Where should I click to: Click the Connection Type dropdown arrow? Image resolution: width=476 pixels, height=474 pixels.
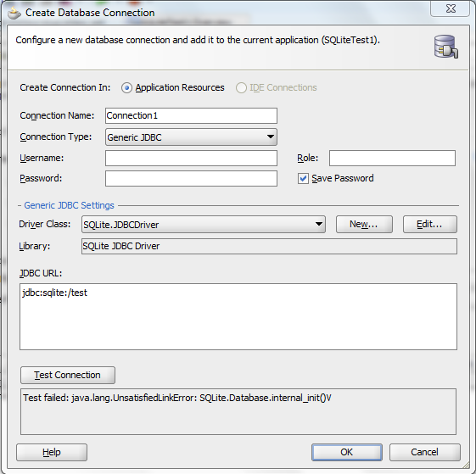point(270,137)
